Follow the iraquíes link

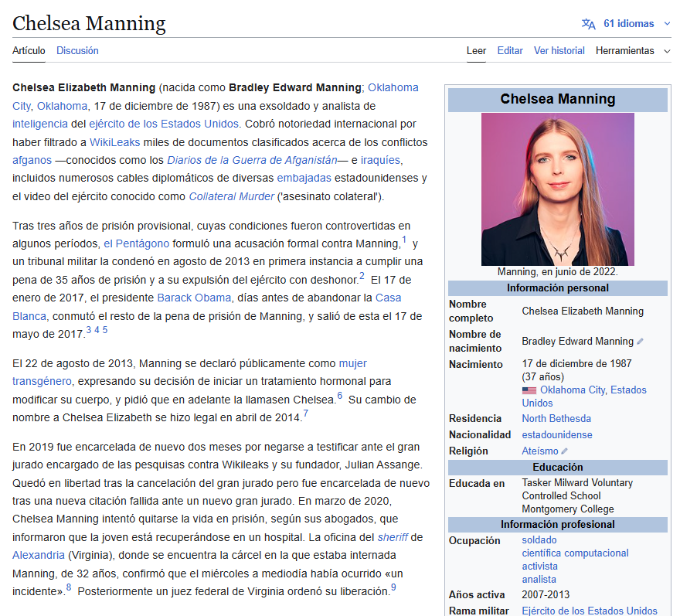[380, 160]
